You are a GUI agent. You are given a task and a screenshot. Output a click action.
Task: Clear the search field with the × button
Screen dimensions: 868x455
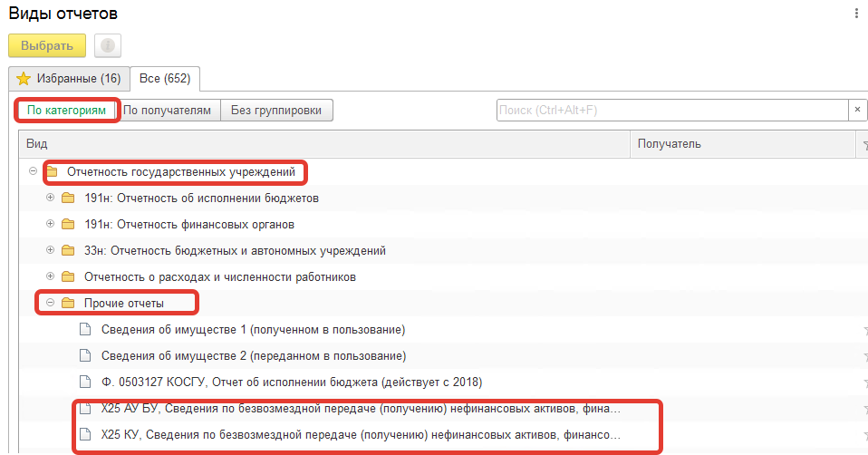tap(857, 110)
